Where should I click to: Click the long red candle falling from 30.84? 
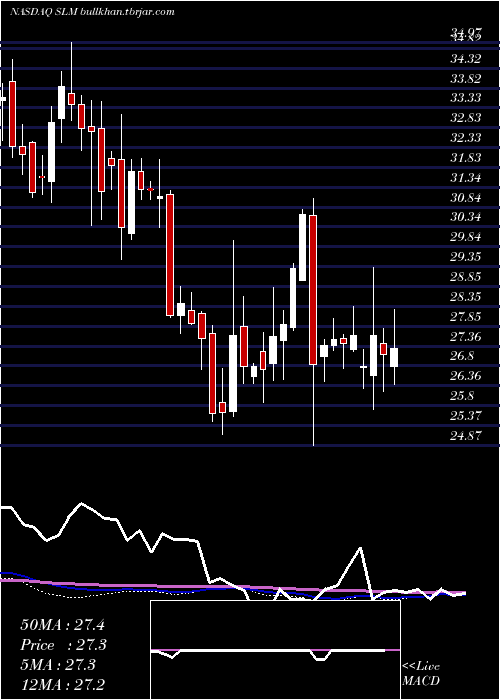(170, 255)
